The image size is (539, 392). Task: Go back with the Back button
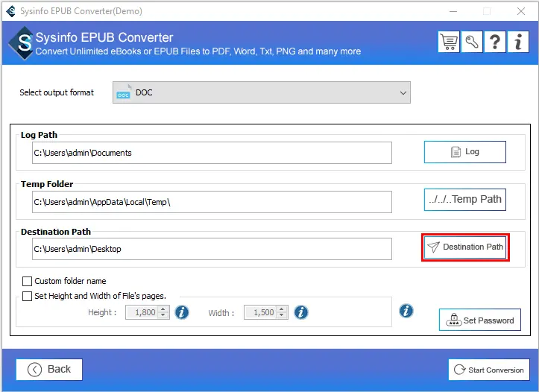(49, 370)
